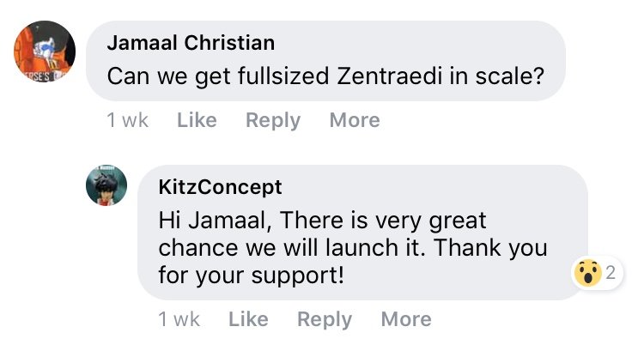Like Jamaal Christian's comment
This screenshot has height=351, width=644.
click(197, 120)
